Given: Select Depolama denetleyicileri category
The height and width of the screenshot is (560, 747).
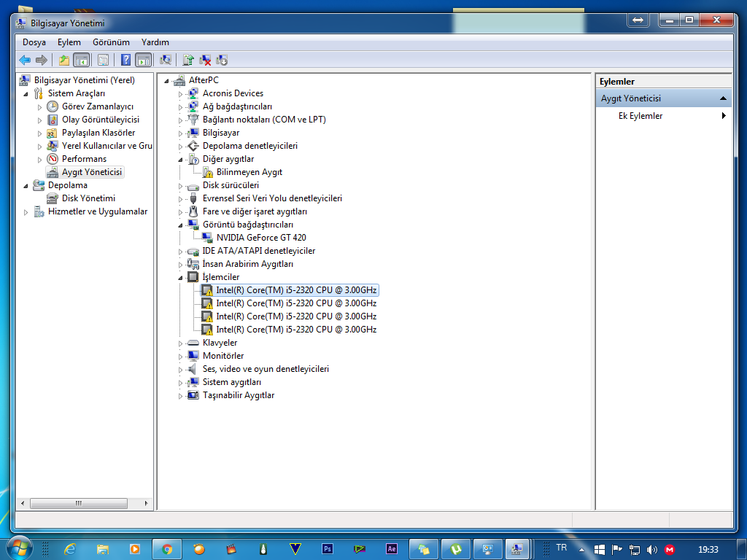Looking at the screenshot, I should [x=250, y=146].
